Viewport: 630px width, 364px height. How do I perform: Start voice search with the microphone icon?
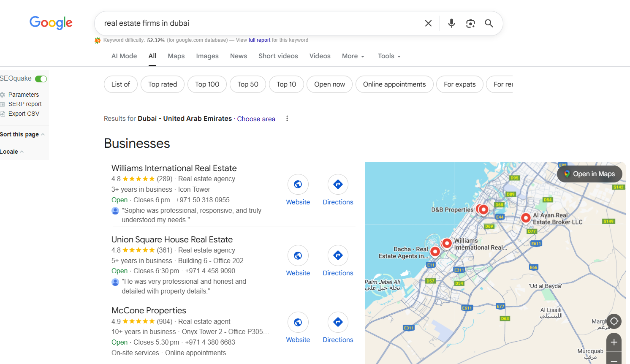coord(451,23)
